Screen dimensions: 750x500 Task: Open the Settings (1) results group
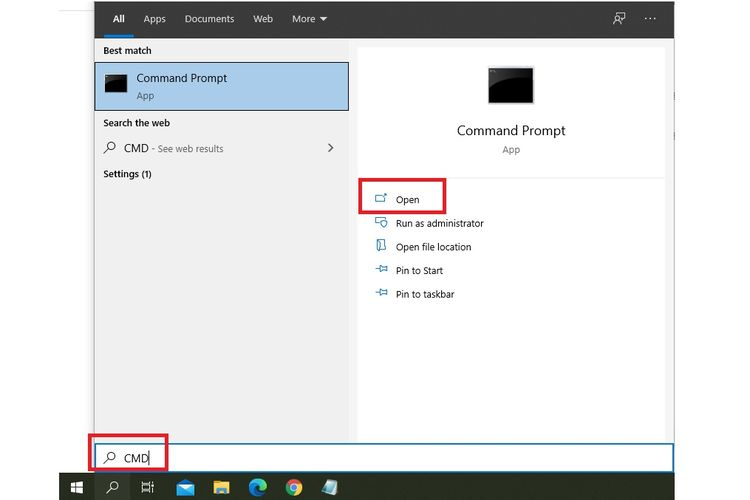click(127, 174)
